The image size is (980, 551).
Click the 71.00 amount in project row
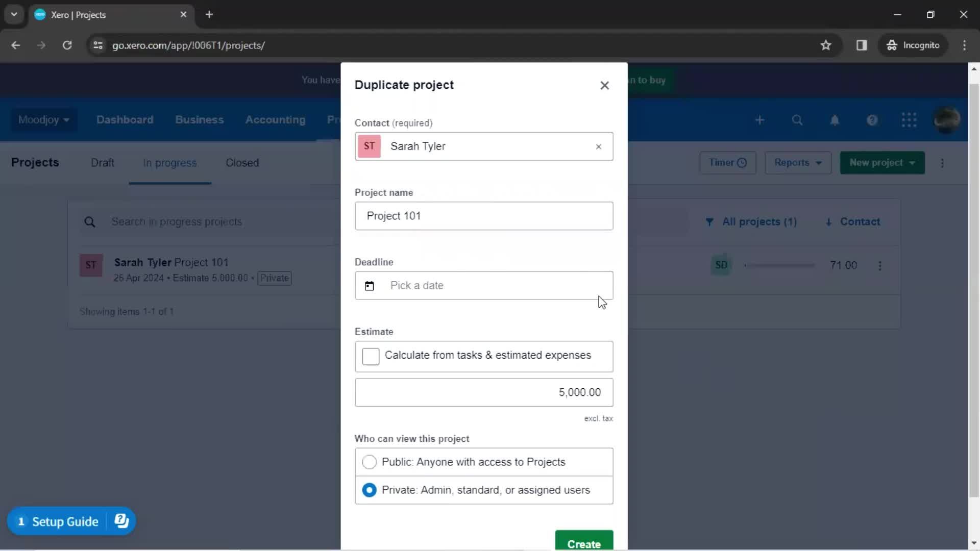click(x=843, y=265)
